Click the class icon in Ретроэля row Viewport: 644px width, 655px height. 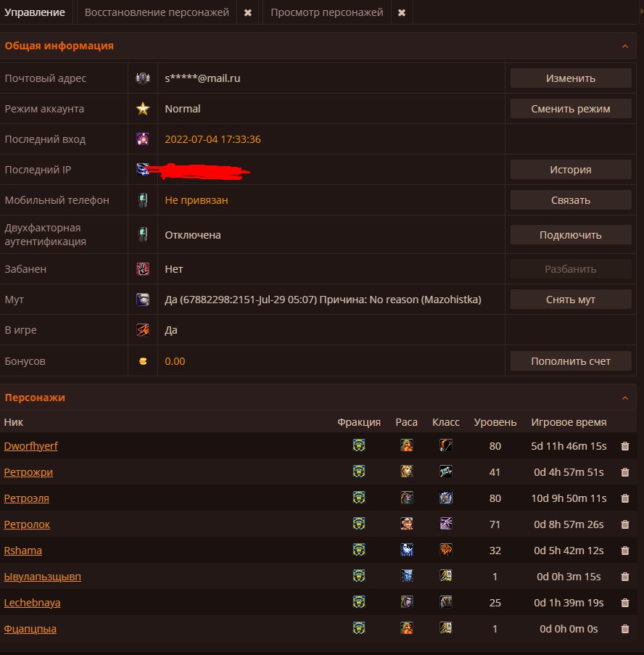(x=446, y=498)
